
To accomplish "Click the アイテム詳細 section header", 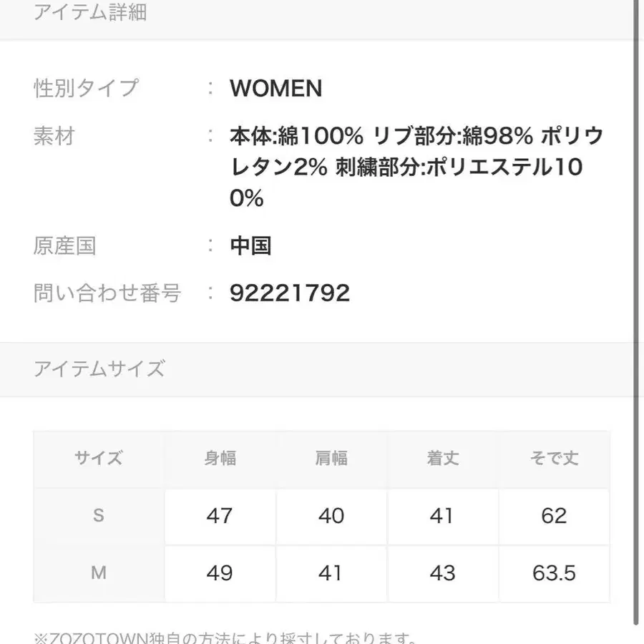I will pos(90,13).
